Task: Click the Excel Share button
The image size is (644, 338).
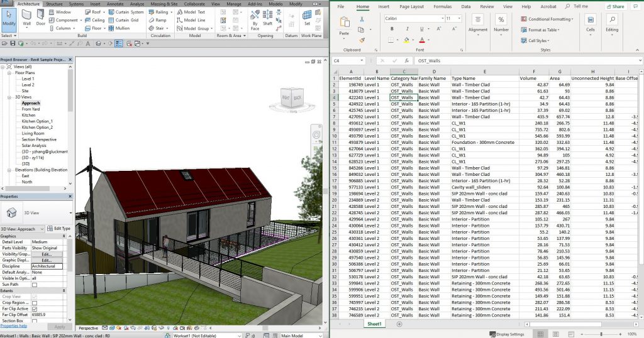Action: point(615,6)
